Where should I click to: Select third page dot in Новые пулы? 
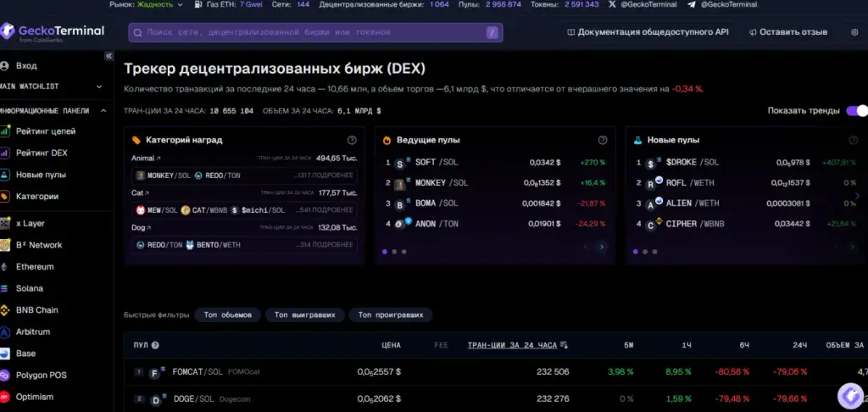tap(654, 252)
